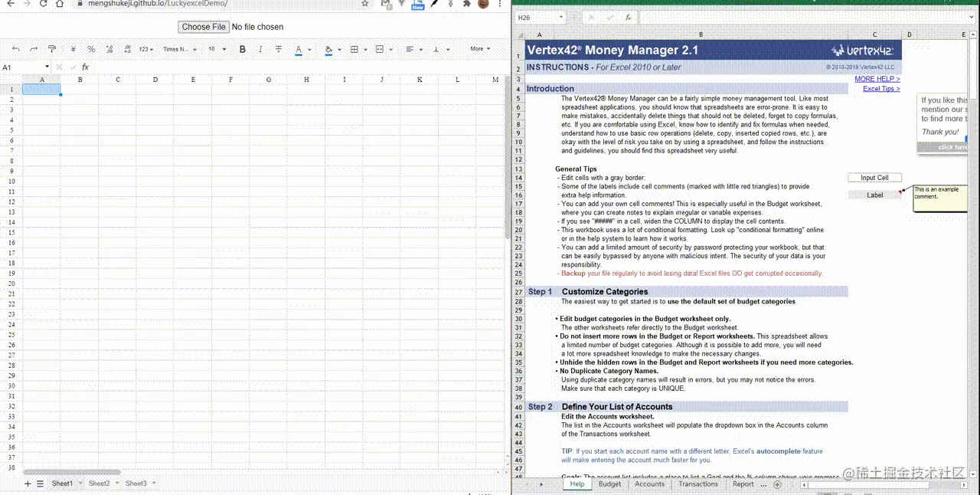The width and height of the screenshot is (980, 495).
Task: Apply text color with A icon
Action: [299, 49]
